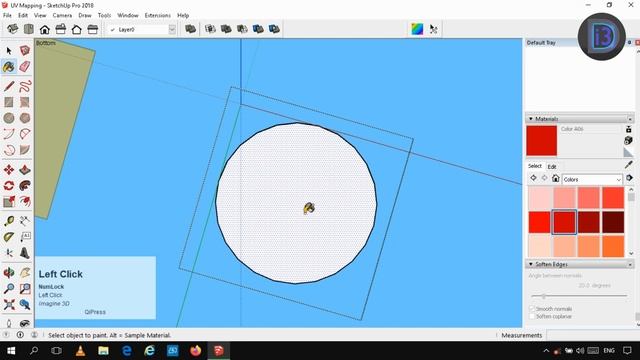Pick the bright orange color swatch
640x360 pixels.
tap(613, 247)
